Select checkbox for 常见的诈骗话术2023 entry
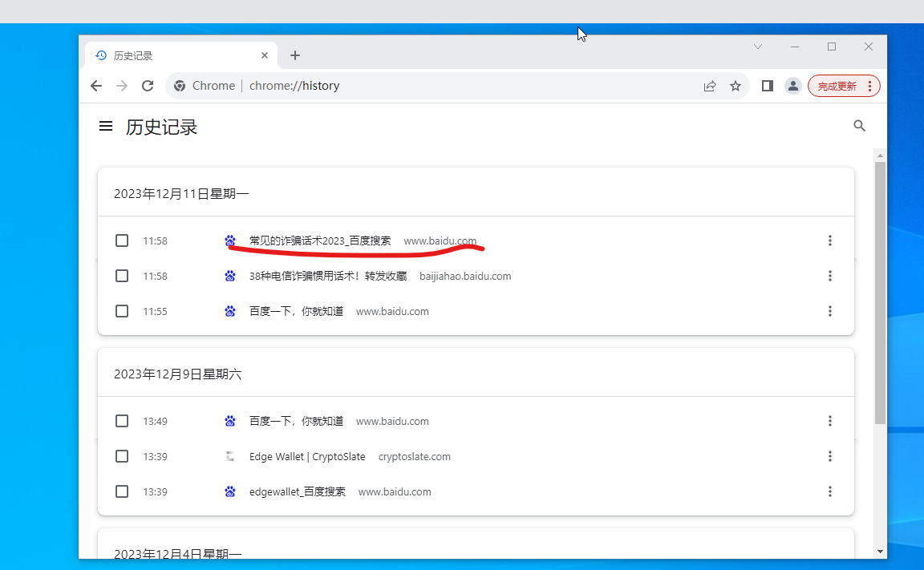924x570 pixels. pyautogui.click(x=122, y=241)
